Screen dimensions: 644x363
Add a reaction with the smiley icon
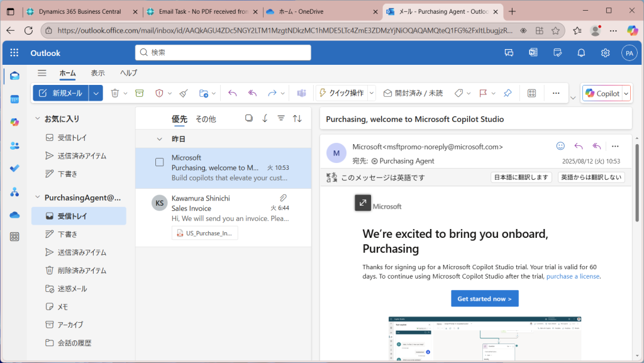(560, 146)
